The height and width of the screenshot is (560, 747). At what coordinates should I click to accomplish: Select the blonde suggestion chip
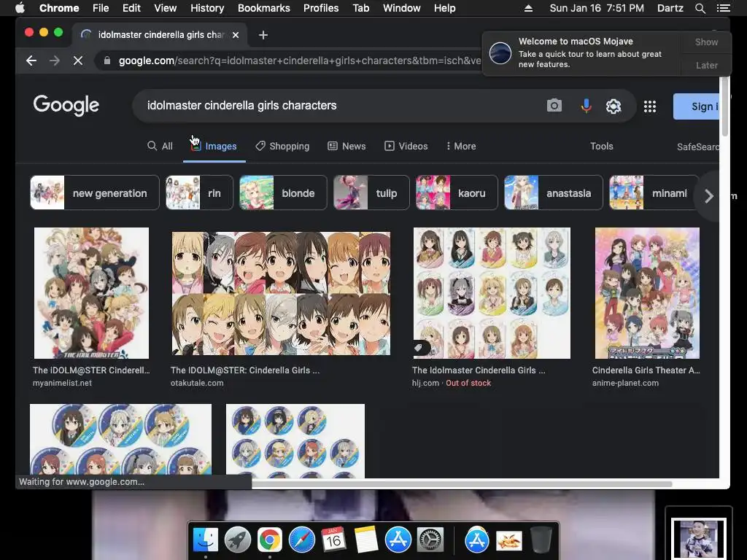pos(284,192)
